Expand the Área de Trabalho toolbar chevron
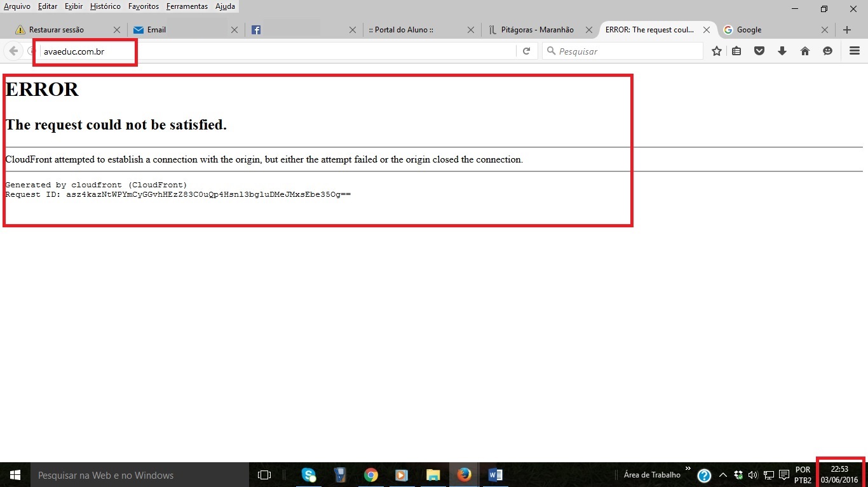Screen dimensions: 868x487 click(x=688, y=469)
